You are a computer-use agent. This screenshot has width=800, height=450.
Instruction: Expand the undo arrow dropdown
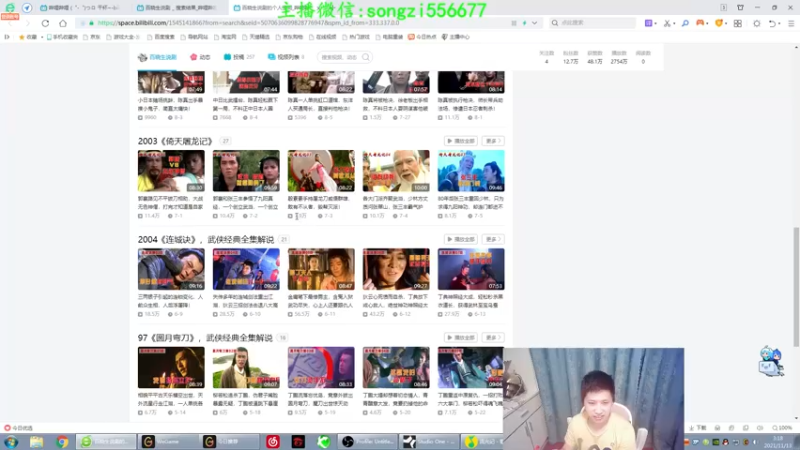coord(780,23)
